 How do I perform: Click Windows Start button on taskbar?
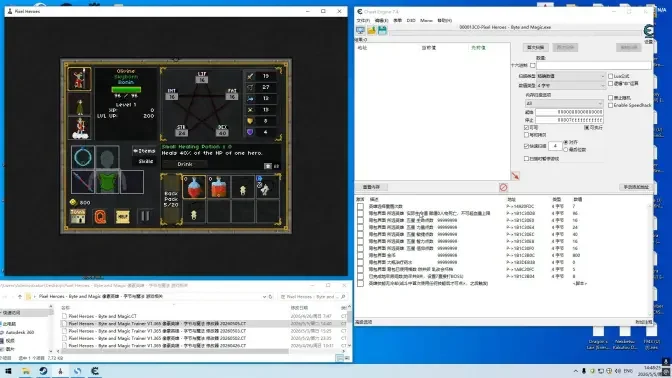(x=8, y=371)
